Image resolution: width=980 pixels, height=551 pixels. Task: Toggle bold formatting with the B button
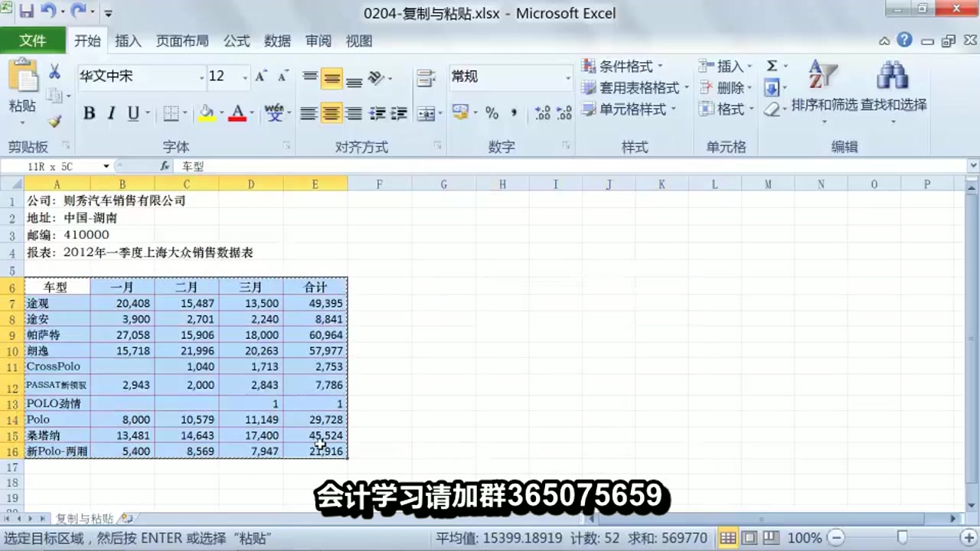[x=89, y=112]
